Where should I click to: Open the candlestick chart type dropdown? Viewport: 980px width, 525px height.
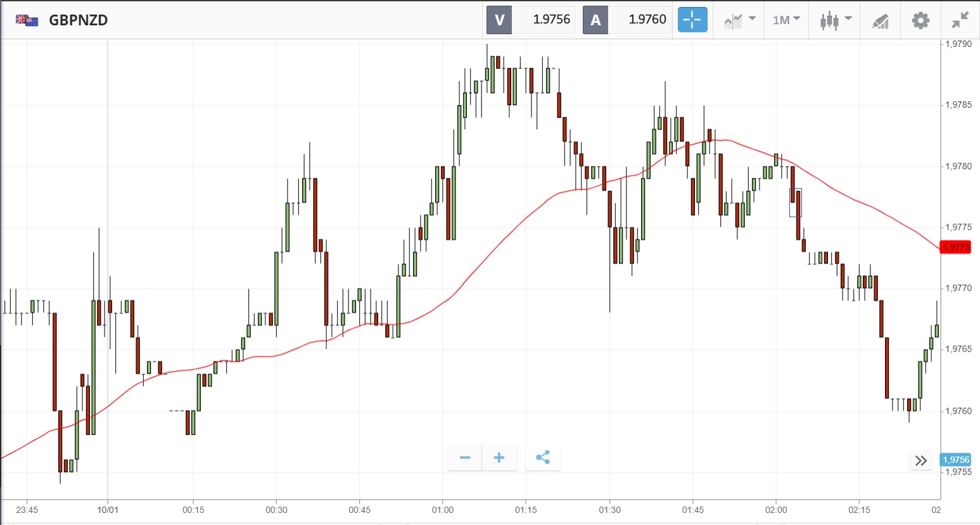[x=835, y=20]
